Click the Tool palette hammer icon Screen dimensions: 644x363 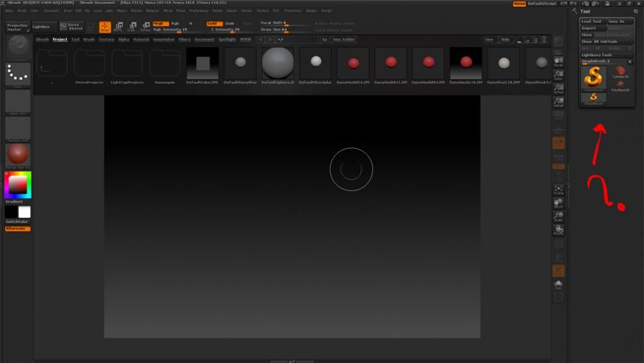tap(575, 11)
